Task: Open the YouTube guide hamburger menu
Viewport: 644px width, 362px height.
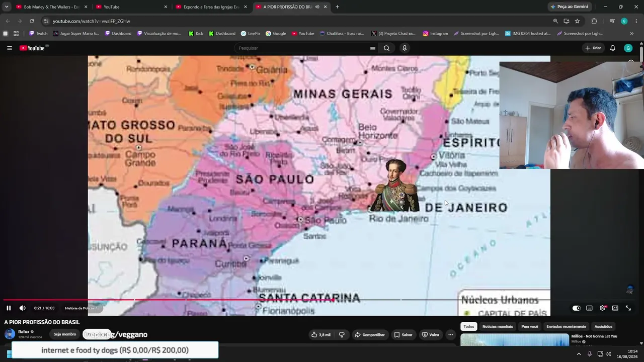Action: tap(10, 48)
